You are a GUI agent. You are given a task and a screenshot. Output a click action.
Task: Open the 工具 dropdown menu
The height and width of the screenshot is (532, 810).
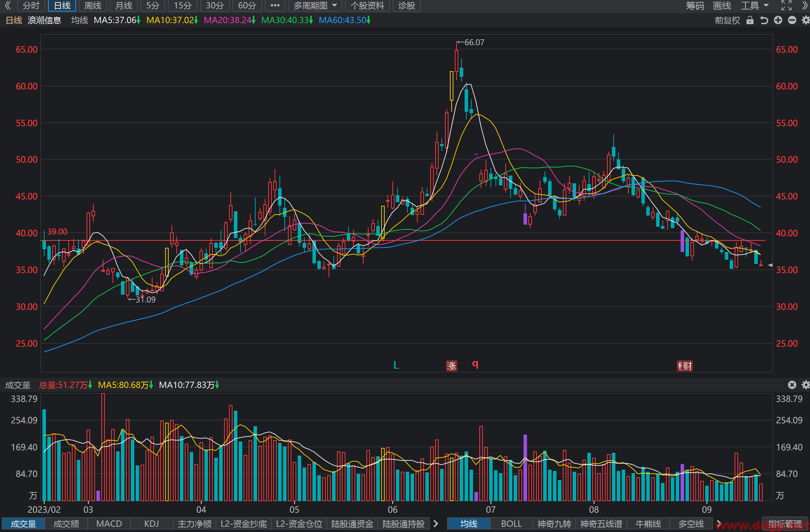755,5
